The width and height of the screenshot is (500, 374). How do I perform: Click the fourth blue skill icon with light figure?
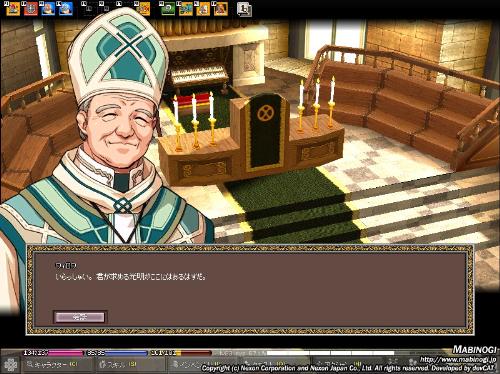point(66,9)
